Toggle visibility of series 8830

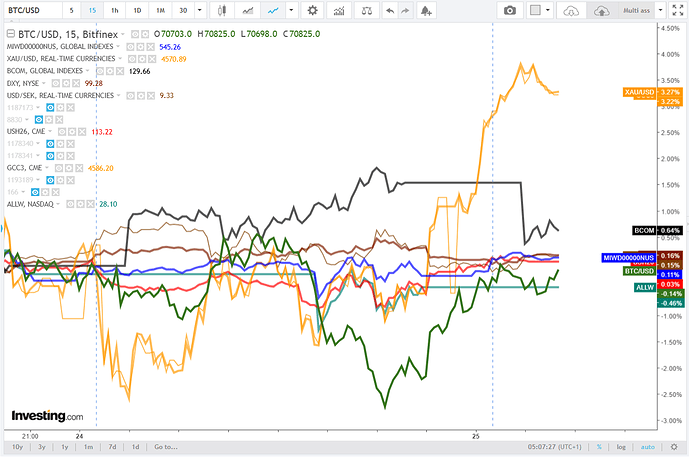coord(39,120)
